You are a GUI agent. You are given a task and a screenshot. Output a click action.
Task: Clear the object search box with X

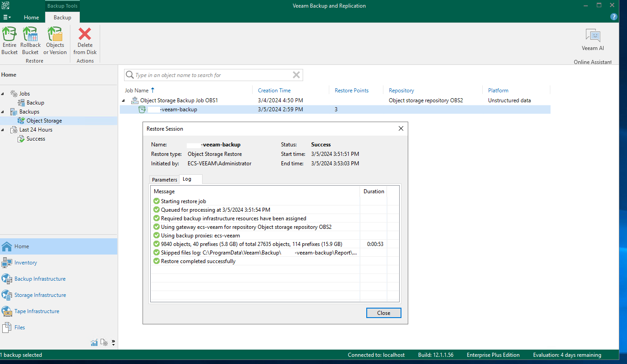point(296,75)
